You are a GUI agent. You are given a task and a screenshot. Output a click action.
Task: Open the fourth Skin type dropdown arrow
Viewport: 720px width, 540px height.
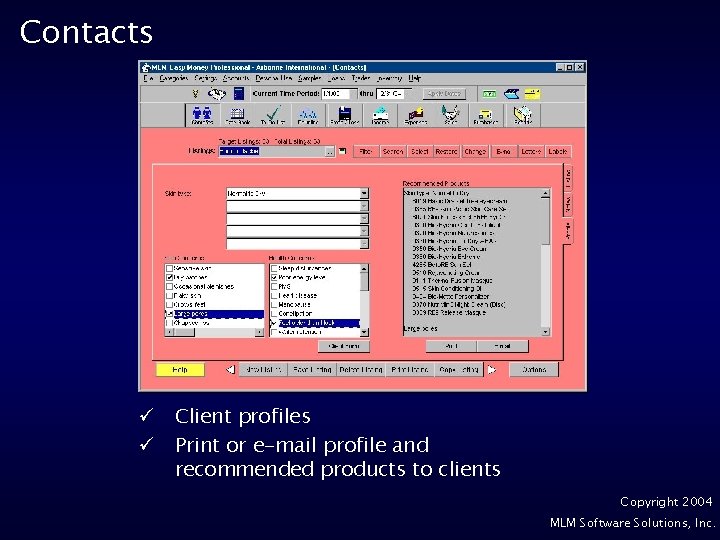(x=364, y=231)
